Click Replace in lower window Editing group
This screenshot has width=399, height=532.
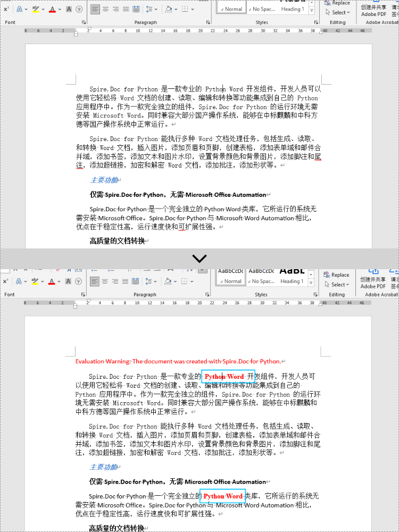[x=336, y=275]
